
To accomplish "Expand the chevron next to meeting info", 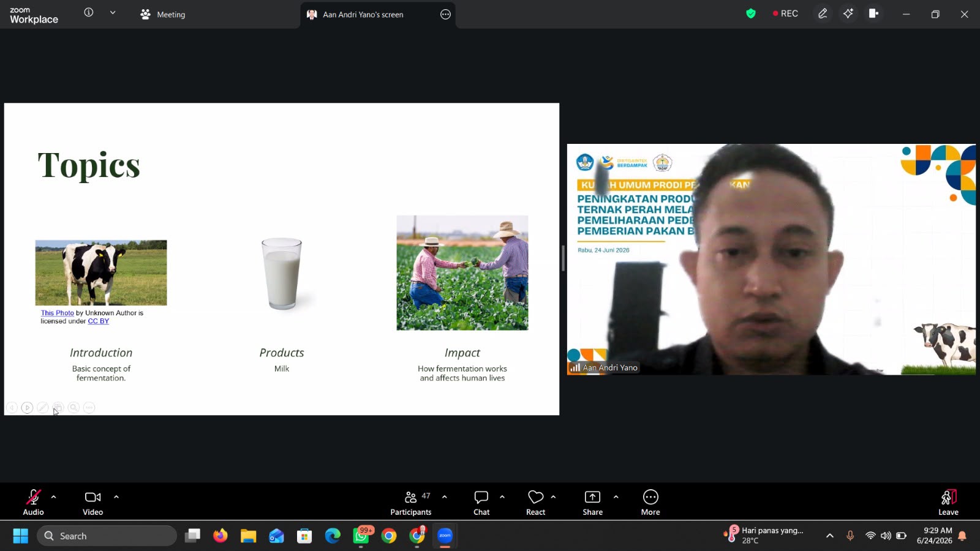I will [x=113, y=12].
